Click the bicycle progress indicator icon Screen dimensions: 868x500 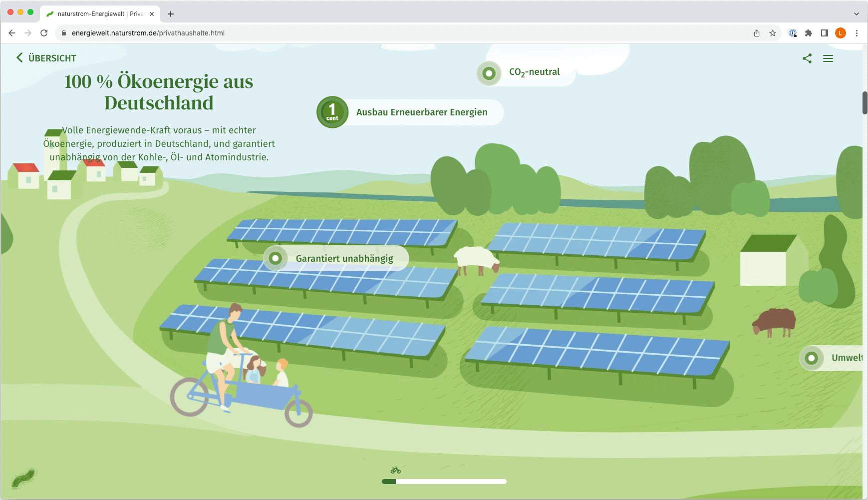point(395,470)
